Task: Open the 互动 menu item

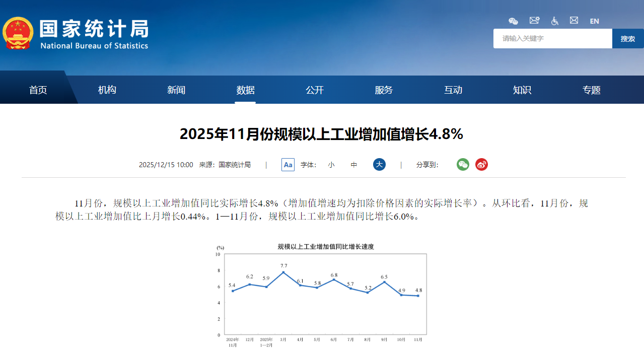Action: pyautogui.click(x=453, y=90)
